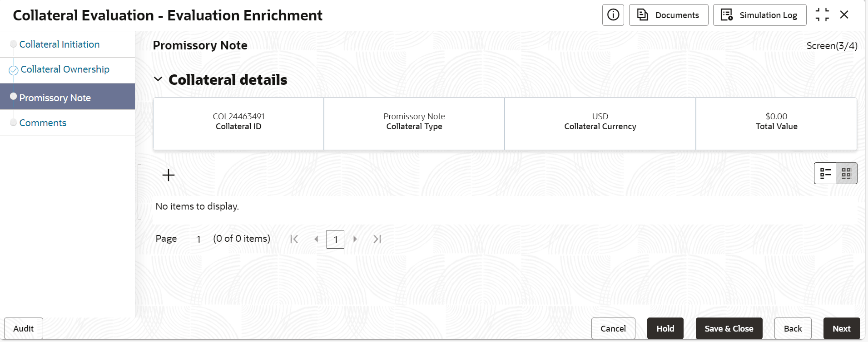Go to first page of results

(294, 239)
